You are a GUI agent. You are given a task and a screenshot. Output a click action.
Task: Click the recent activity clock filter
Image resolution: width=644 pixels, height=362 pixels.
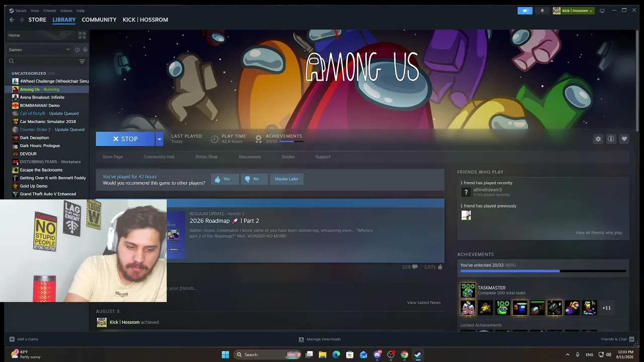(x=77, y=50)
